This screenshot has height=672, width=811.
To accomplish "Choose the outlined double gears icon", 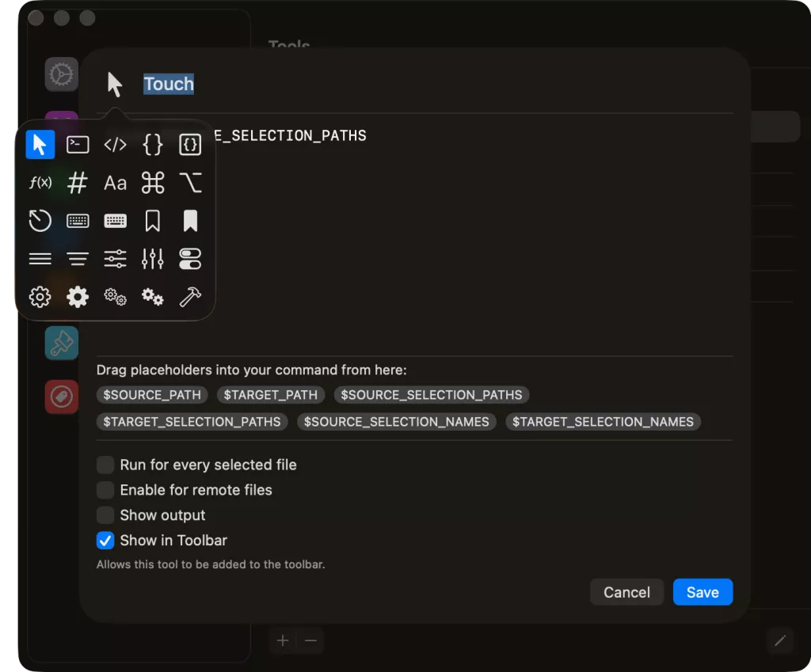I will (115, 297).
